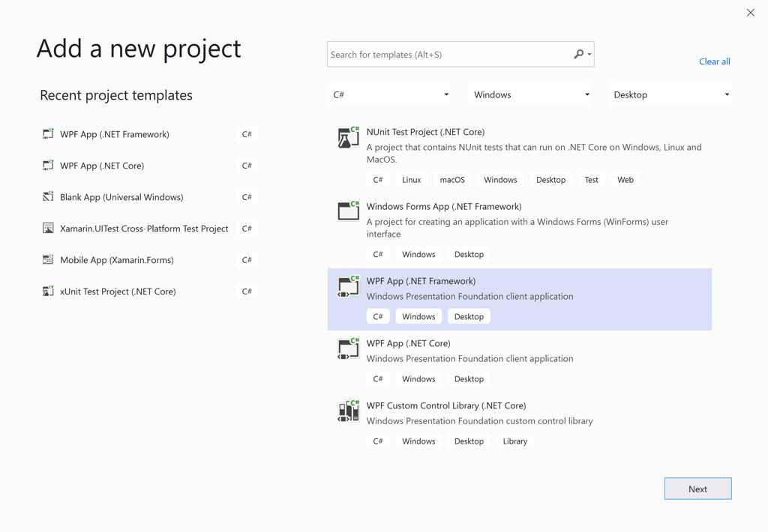Select the Linux tag under NUnit Test Project
This screenshot has width=768, height=532.
coord(411,179)
